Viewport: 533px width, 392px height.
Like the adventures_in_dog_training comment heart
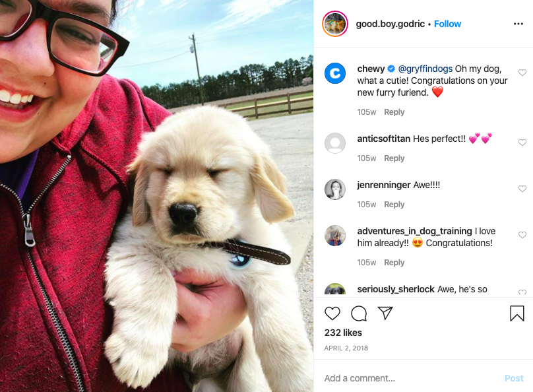pyautogui.click(x=522, y=235)
